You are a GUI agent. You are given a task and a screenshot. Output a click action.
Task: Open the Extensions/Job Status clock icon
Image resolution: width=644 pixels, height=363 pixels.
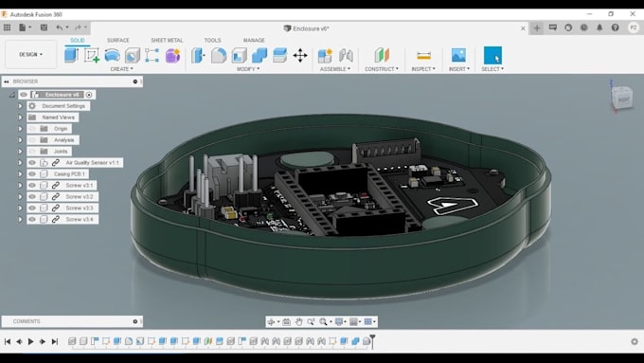[x=583, y=27]
